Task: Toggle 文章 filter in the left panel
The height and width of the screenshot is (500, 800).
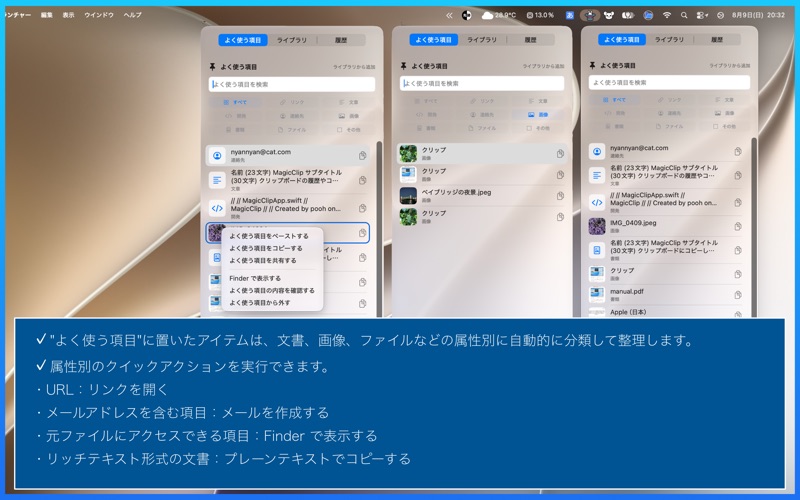Action: pyautogui.click(x=348, y=102)
